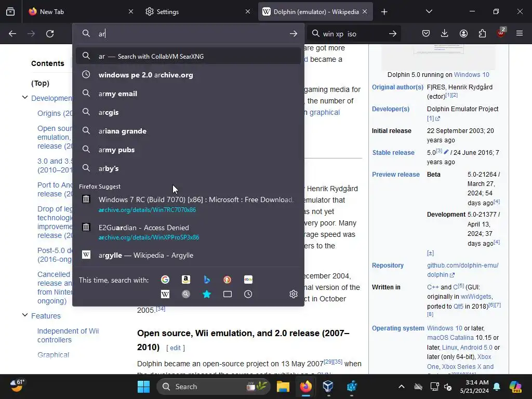
Task: Open the Preview release link
Action: 395,175
